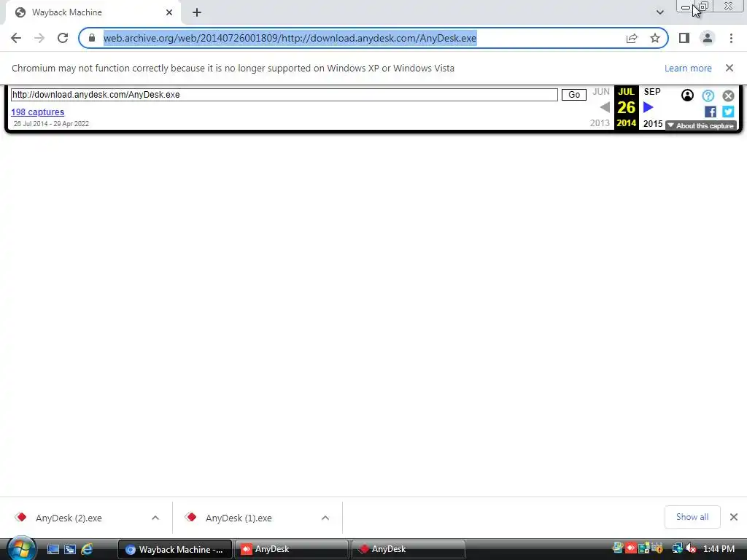Open downloaded AnyDesk (2).exe
Image resolution: width=747 pixels, height=560 pixels.
tap(68, 518)
